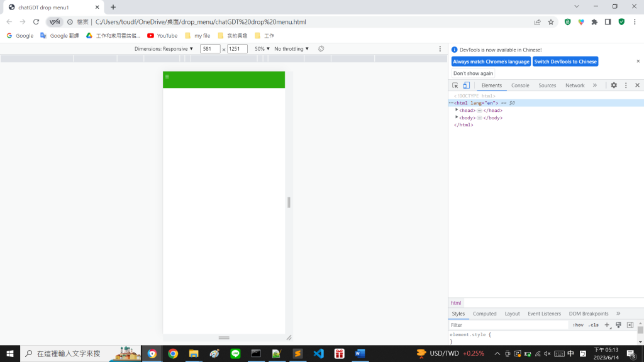Switch to the Console tab
This screenshot has height=362, width=644.
(520, 85)
